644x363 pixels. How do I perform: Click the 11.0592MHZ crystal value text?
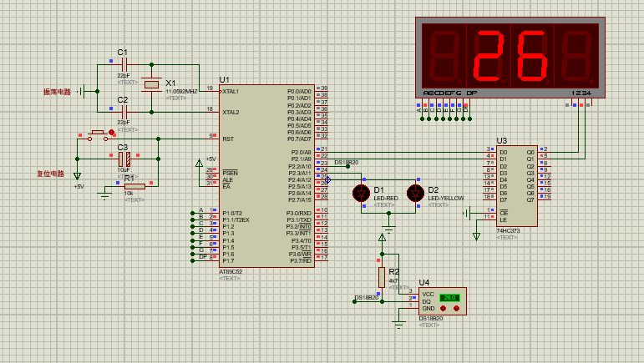181,91
